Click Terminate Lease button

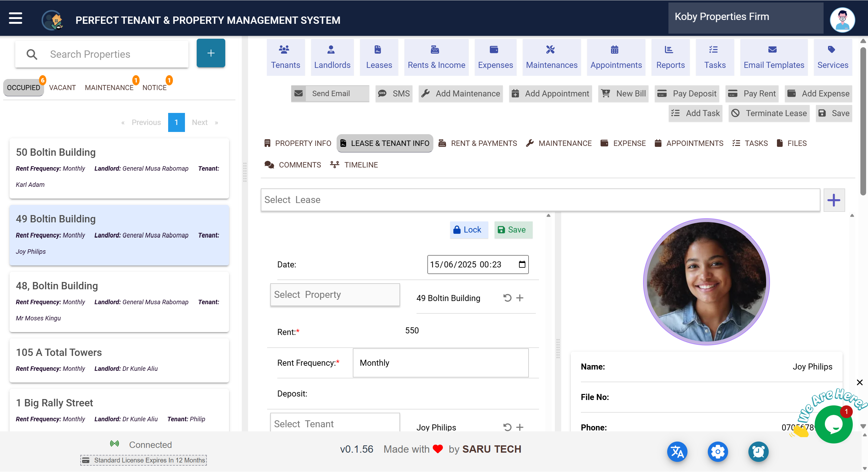(769, 113)
